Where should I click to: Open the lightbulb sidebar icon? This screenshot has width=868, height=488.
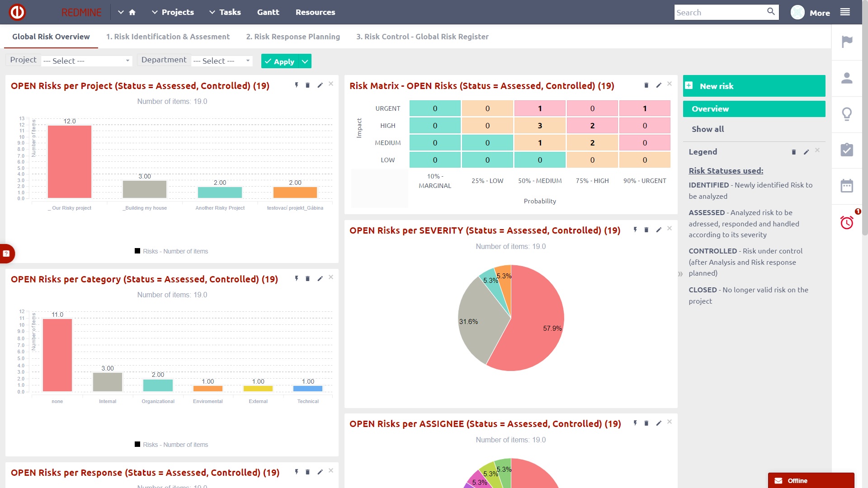[847, 114]
